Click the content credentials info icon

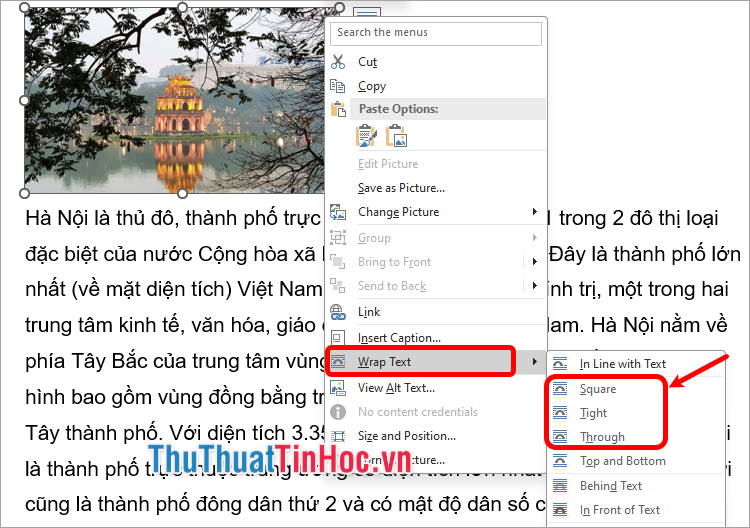(x=338, y=412)
